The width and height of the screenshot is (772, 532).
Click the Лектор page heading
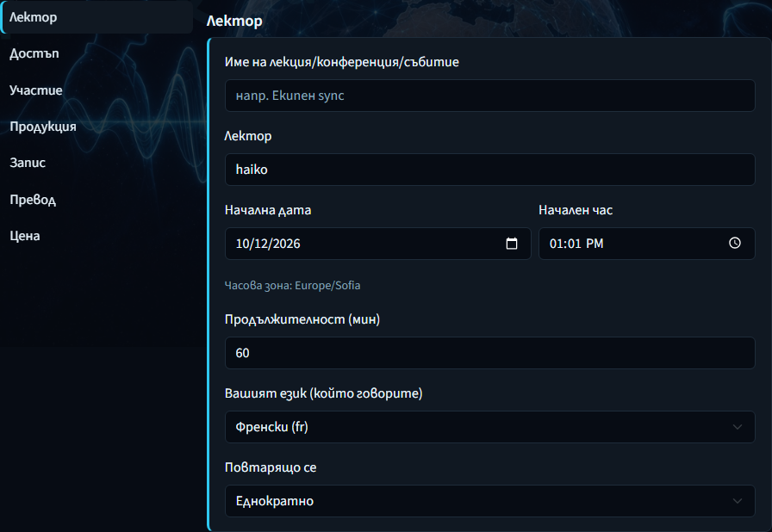pos(234,21)
